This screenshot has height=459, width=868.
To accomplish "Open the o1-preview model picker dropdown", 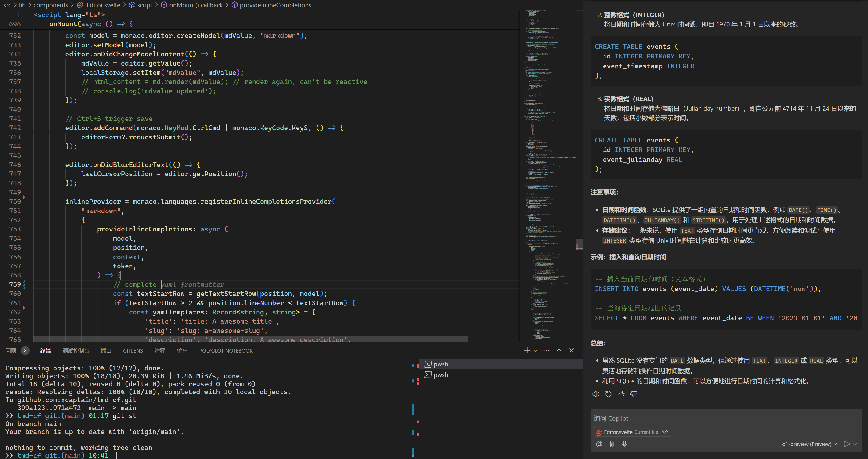I will pyautogui.click(x=809, y=444).
